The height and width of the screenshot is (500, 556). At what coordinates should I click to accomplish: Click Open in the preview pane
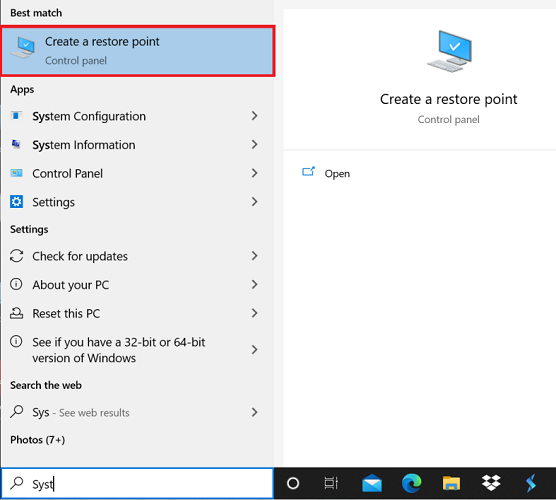[337, 173]
